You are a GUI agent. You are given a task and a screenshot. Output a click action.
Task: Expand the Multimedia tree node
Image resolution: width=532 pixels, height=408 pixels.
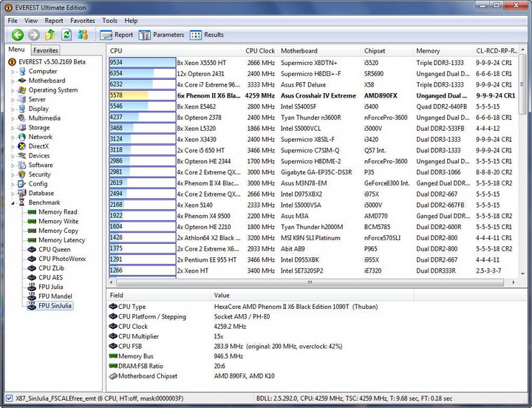[13, 118]
